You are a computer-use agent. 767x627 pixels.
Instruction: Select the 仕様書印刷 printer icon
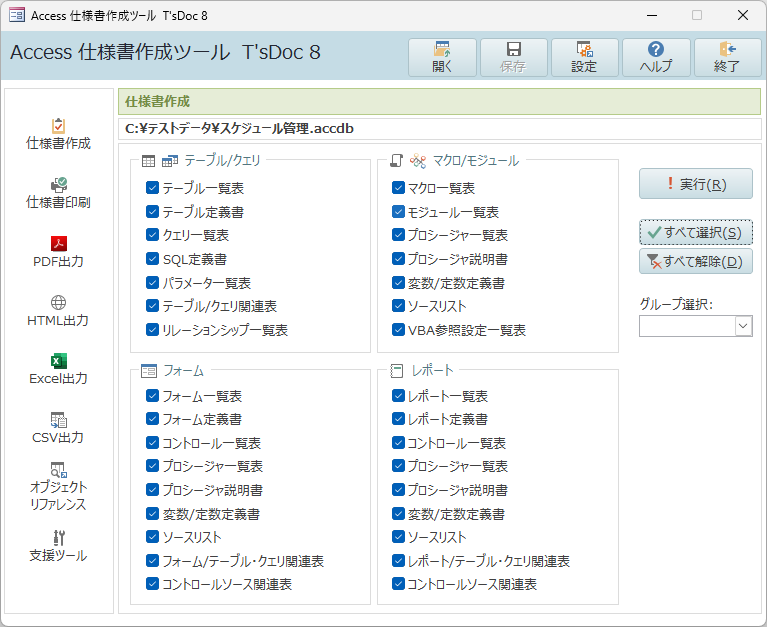pyautogui.click(x=58, y=184)
